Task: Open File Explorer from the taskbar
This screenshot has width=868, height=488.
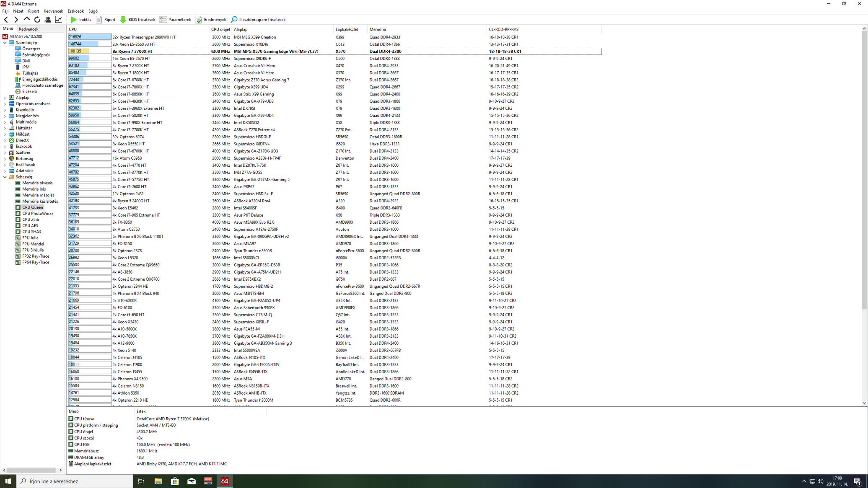Action: pos(158,481)
